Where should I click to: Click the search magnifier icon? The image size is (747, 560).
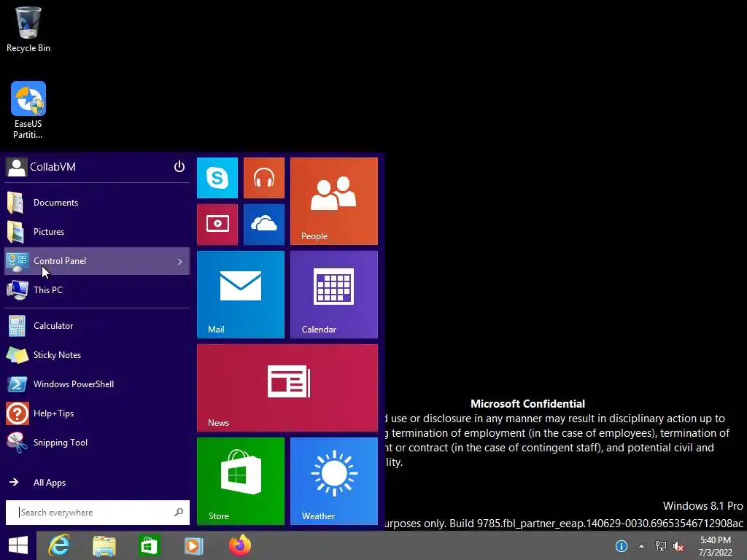point(179,513)
